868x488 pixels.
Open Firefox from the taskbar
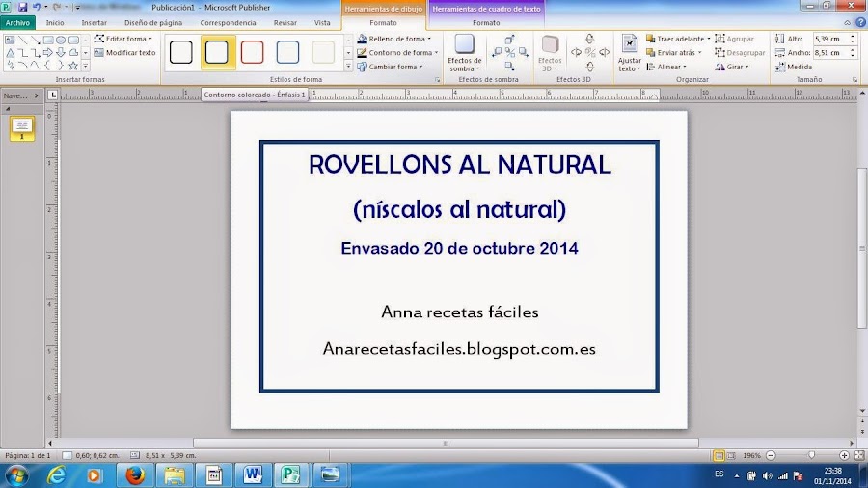point(135,475)
